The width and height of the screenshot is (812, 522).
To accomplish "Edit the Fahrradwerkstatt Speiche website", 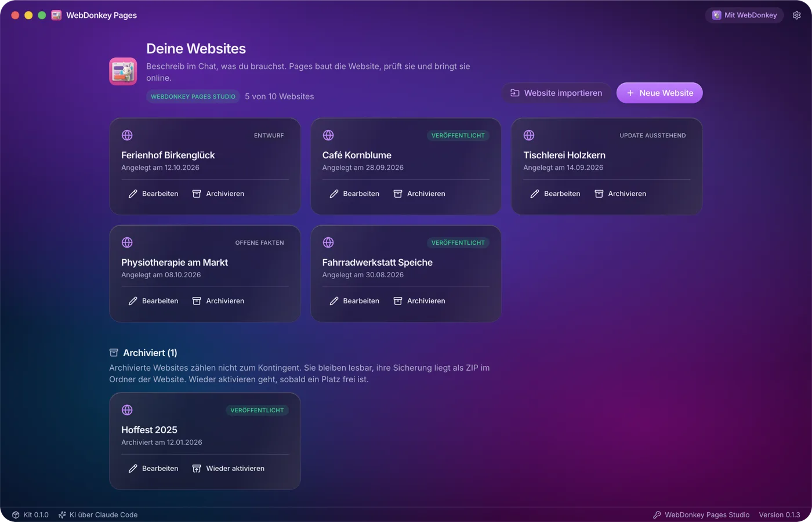I will 354,301.
